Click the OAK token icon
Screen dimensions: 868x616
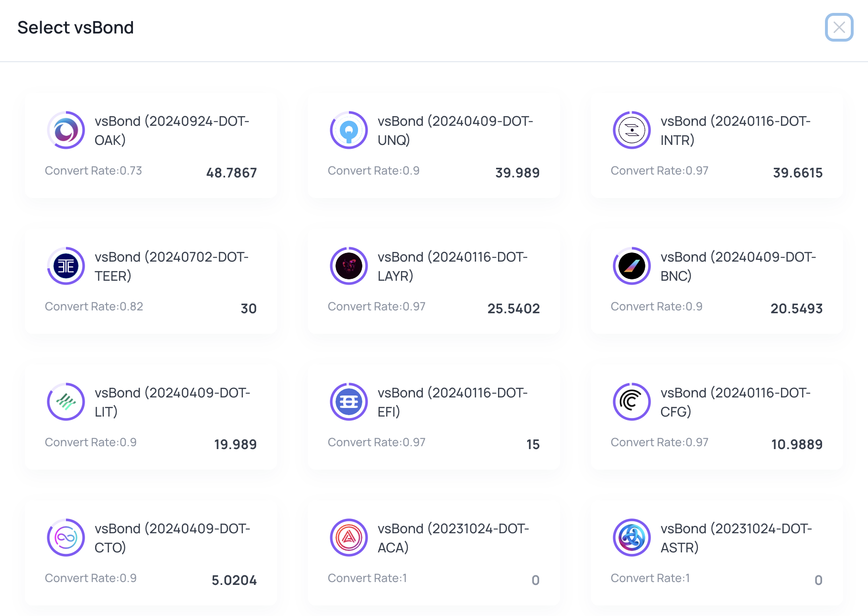click(66, 130)
